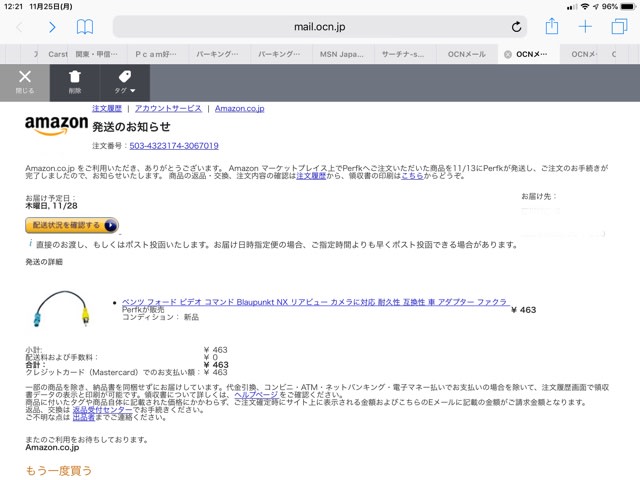Switch to the Pcam好 tab
The height and width of the screenshot is (480, 640).
pos(156,54)
